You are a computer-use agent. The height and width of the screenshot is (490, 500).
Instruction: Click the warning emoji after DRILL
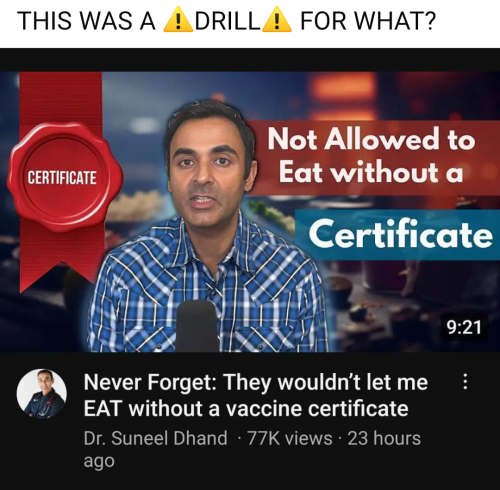point(277,19)
